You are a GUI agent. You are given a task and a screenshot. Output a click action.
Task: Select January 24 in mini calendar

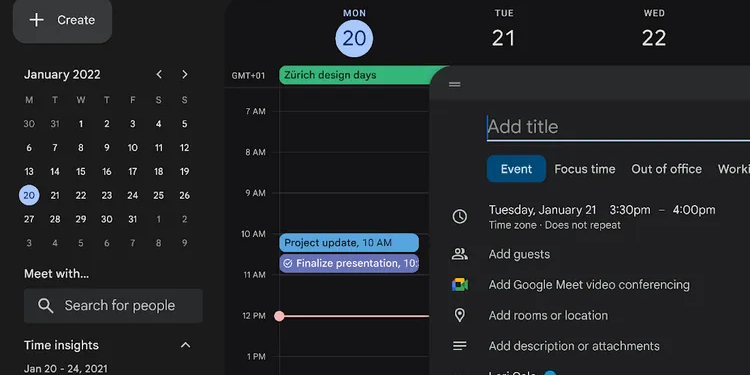(x=132, y=195)
